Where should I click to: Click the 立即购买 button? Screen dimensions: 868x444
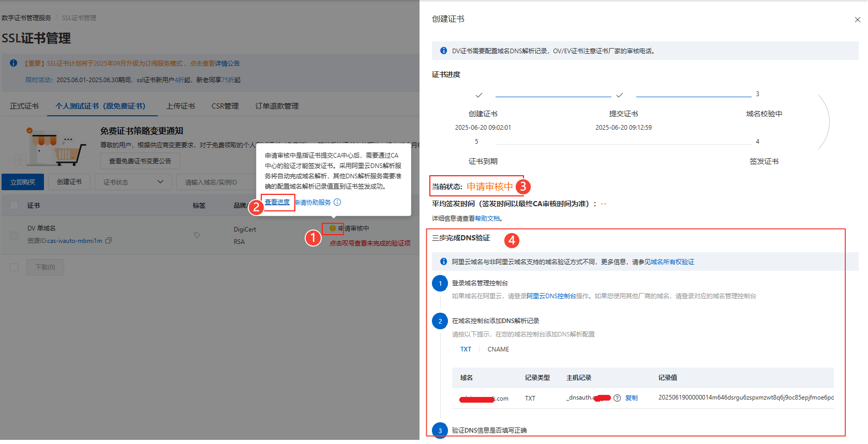click(23, 182)
